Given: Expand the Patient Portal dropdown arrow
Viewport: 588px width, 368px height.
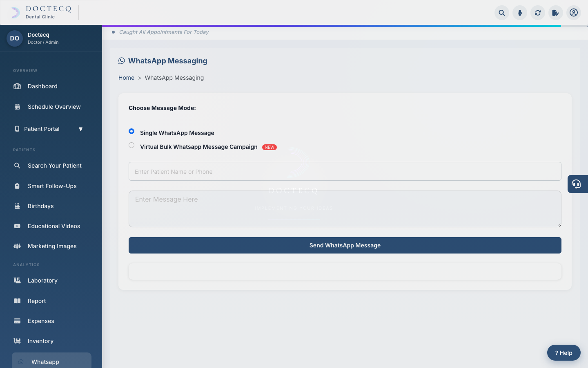Looking at the screenshot, I should [80, 129].
